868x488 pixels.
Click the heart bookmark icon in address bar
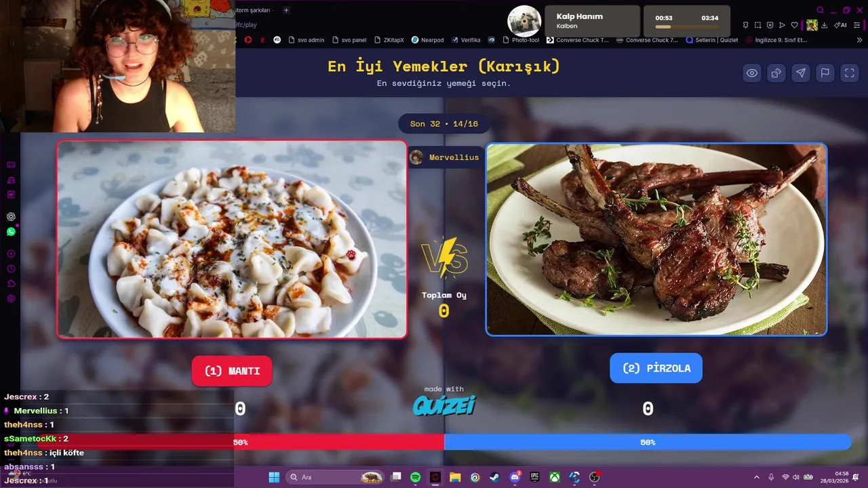pyautogui.click(x=795, y=25)
